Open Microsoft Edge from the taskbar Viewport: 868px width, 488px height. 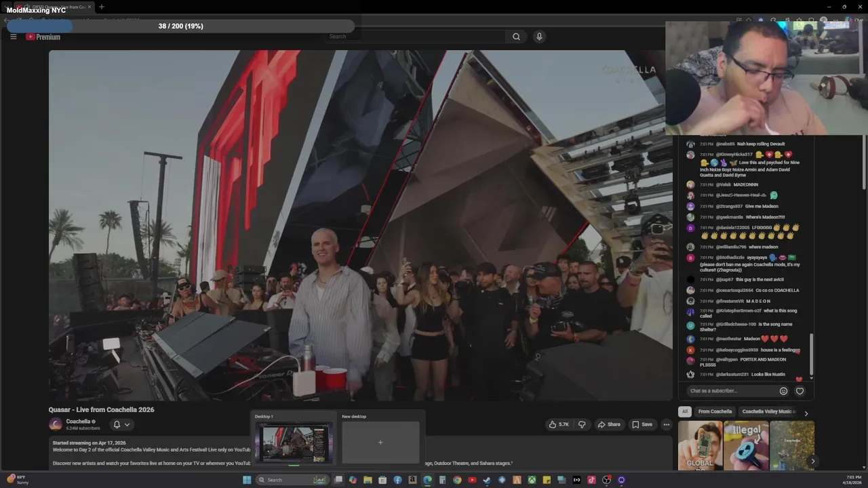428,480
